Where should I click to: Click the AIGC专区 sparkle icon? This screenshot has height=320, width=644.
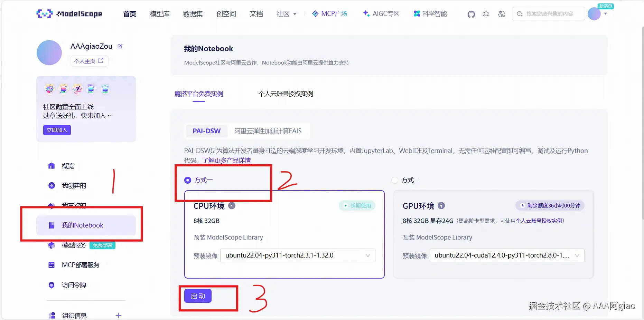point(366,13)
